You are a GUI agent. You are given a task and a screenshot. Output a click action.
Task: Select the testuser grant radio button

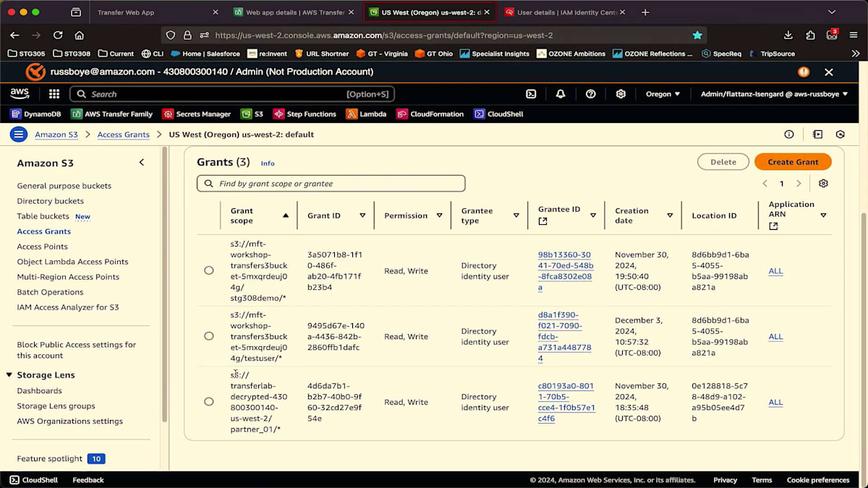(x=209, y=336)
